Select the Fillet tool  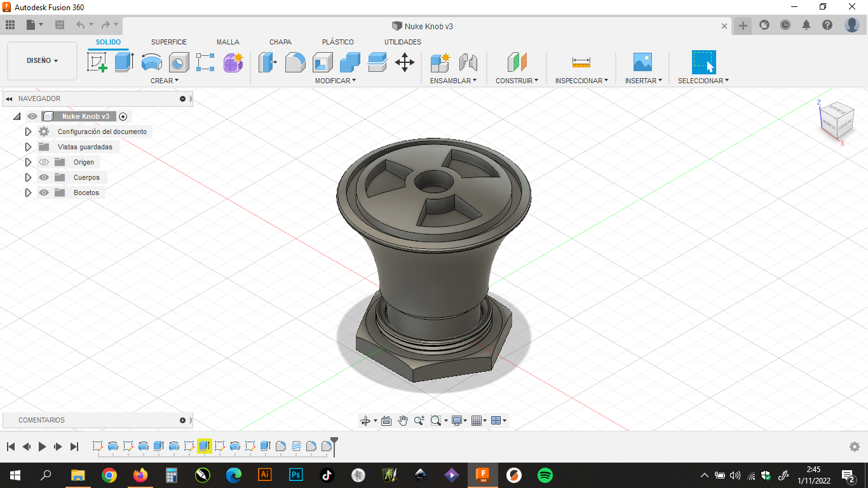point(295,62)
